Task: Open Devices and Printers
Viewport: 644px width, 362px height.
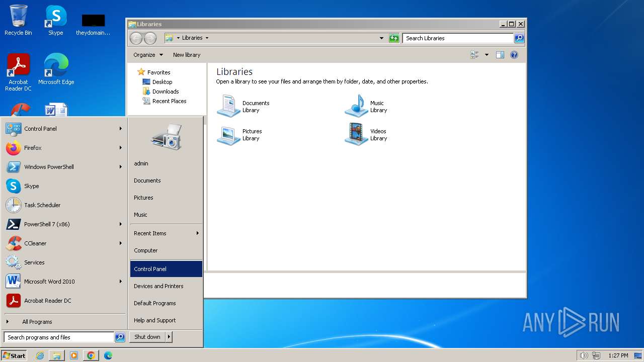Action: point(166,286)
